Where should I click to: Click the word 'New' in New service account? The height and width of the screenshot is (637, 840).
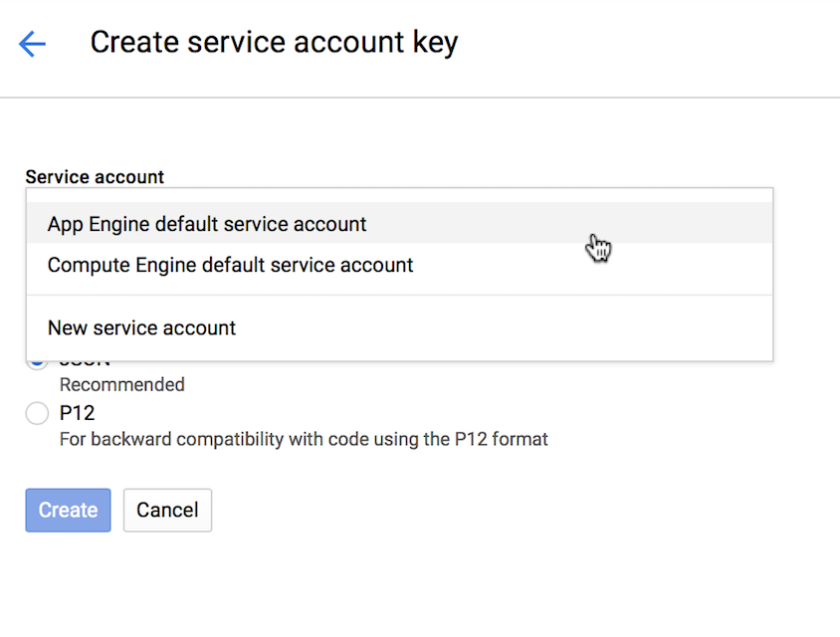point(66,327)
